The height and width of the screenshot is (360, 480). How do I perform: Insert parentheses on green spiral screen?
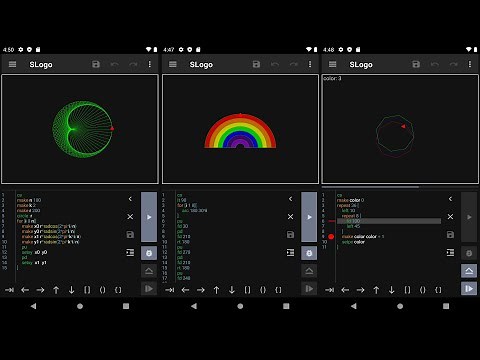click(x=103, y=290)
